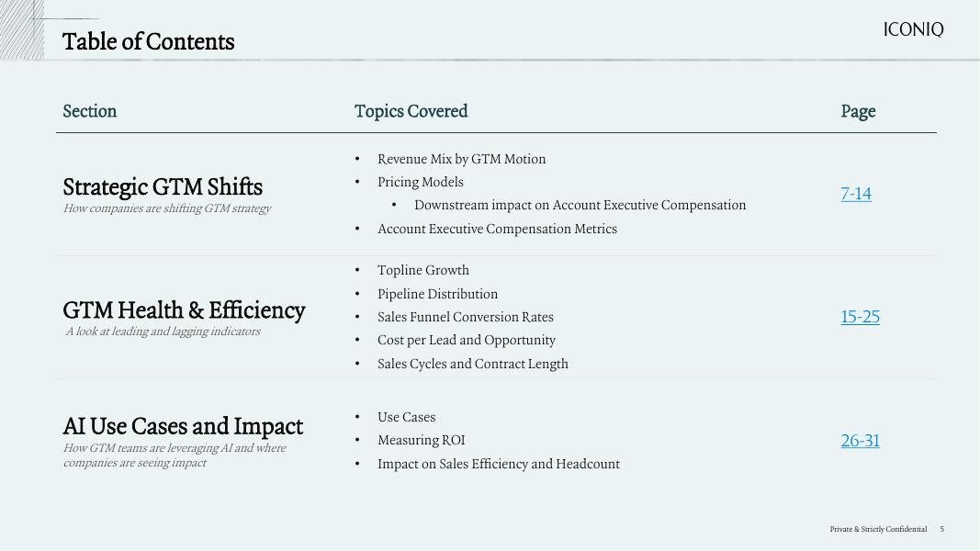This screenshot has height=551, width=980.
Task: Click the Private & Strictly Confidential footer
Action: 878,529
